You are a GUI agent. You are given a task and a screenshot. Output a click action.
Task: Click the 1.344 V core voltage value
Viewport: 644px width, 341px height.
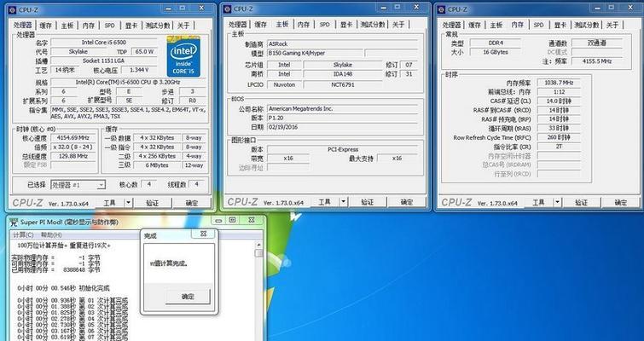[139, 70]
